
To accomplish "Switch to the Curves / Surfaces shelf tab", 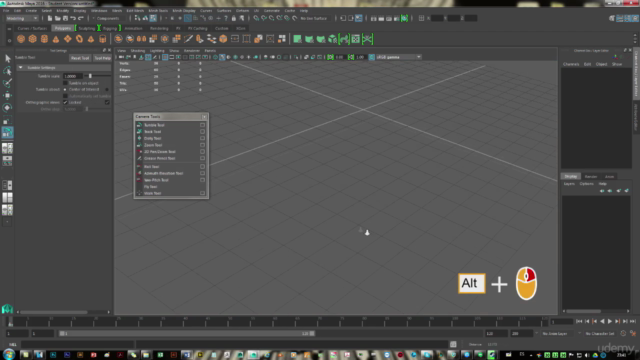I will [x=32, y=28].
